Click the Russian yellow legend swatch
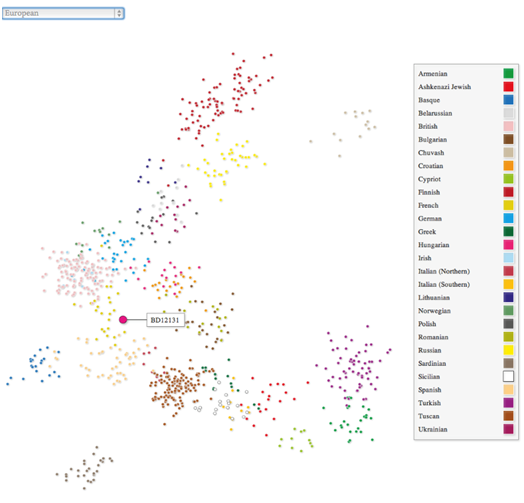The height and width of the screenshot is (503, 524). click(508, 350)
